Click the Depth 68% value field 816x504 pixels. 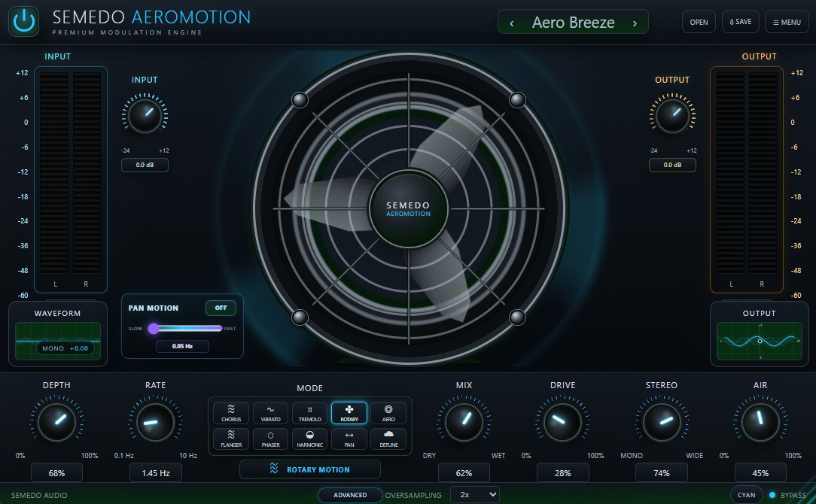point(56,473)
